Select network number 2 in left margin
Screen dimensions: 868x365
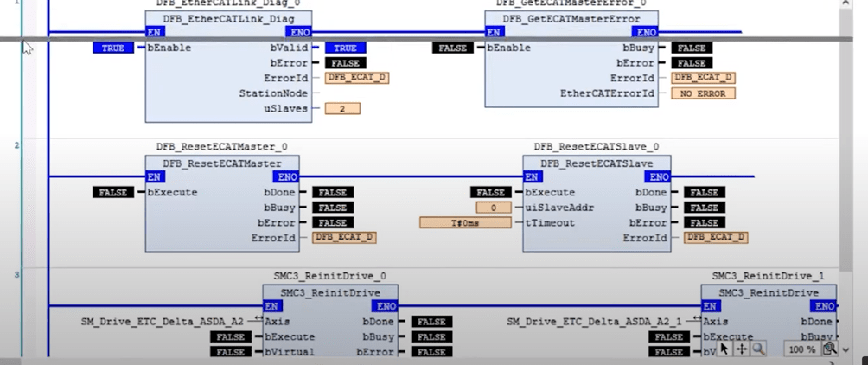(x=16, y=145)
